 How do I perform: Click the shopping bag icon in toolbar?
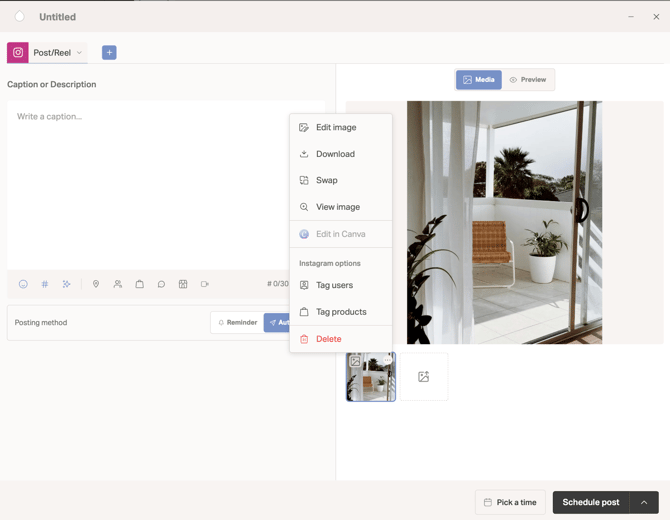[139, 284]
